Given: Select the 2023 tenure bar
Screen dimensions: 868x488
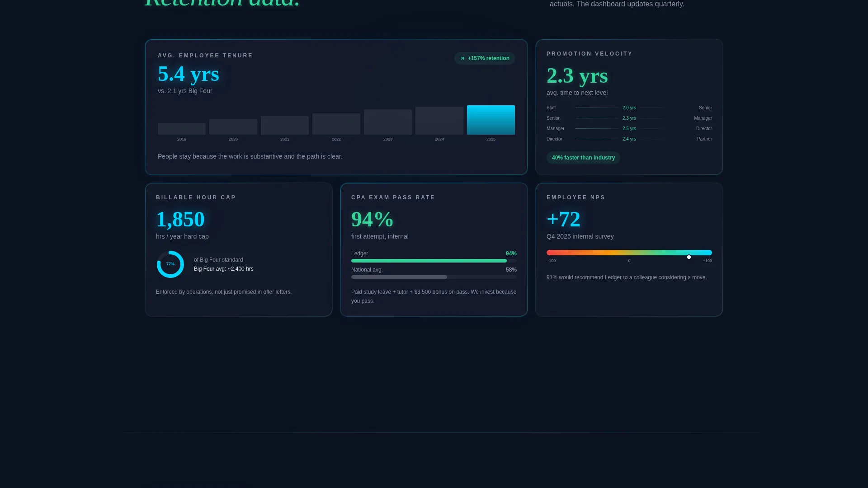Looking at the screenshot, I should point(388,122).
